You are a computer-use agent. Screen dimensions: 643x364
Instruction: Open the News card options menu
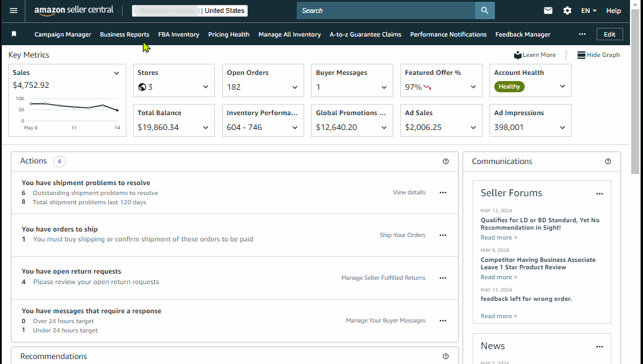click(600, 347)
